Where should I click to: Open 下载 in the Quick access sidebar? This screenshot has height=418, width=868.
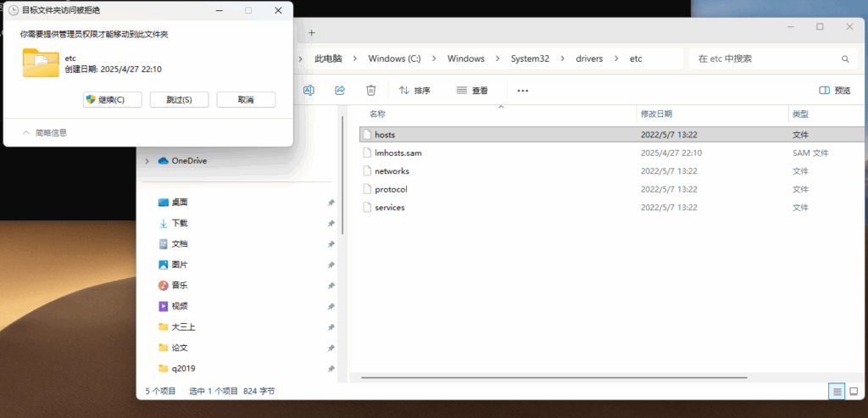(179, 223)
